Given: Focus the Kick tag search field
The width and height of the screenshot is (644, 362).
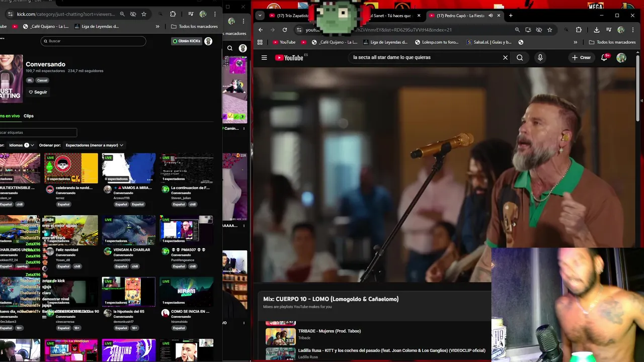Looking at the screenshot, I should [38, 133].
